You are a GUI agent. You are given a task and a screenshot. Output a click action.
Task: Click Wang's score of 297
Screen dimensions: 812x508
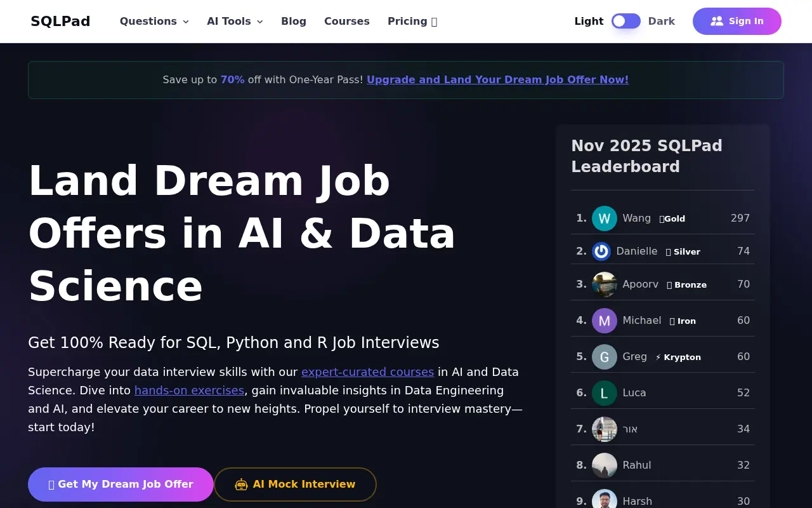click(x=740, y=218)
